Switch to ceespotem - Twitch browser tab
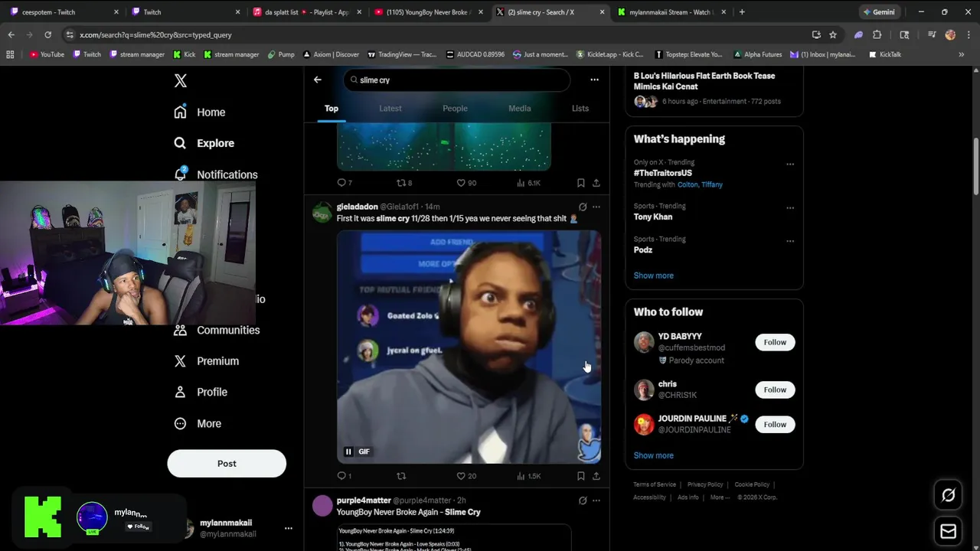980x551 pixels. [x=64, y=11]
